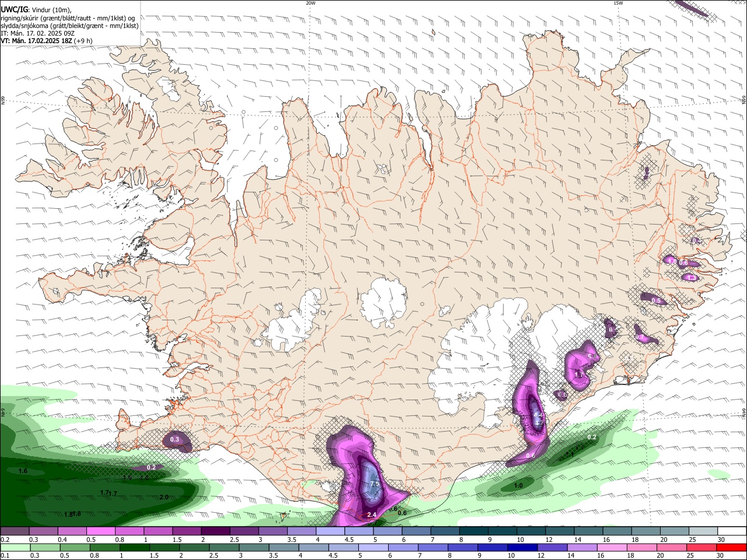Click the '15W' longitude label
747x560 pixels.
point(618,3)
